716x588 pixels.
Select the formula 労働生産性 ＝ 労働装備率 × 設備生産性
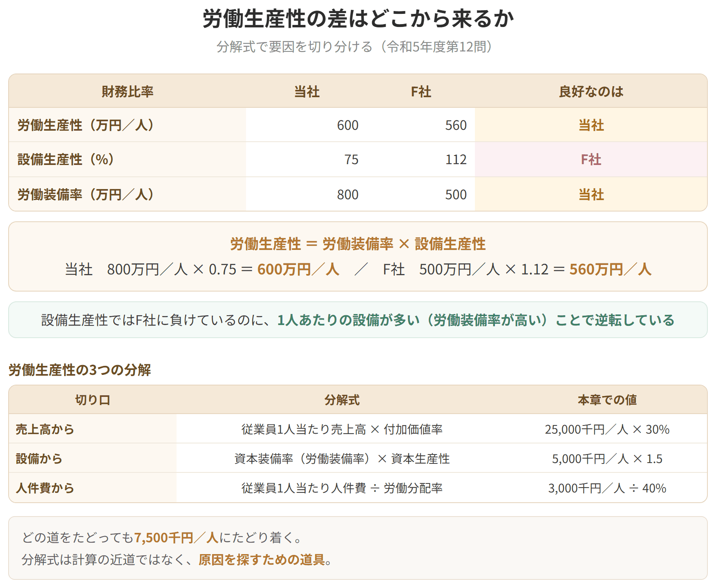coord(358,244)
